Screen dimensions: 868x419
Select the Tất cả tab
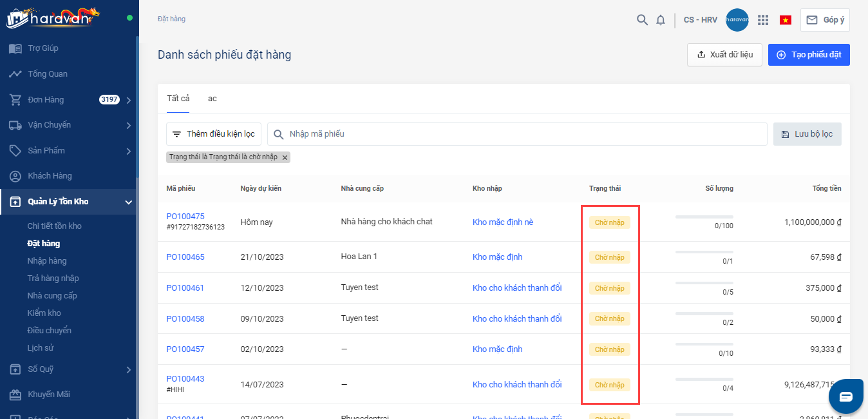(178, 99)
